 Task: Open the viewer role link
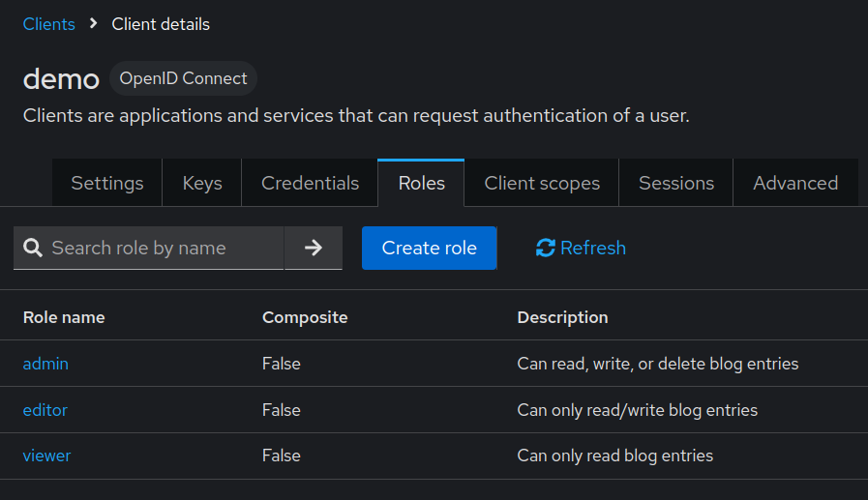coord(47,456)
